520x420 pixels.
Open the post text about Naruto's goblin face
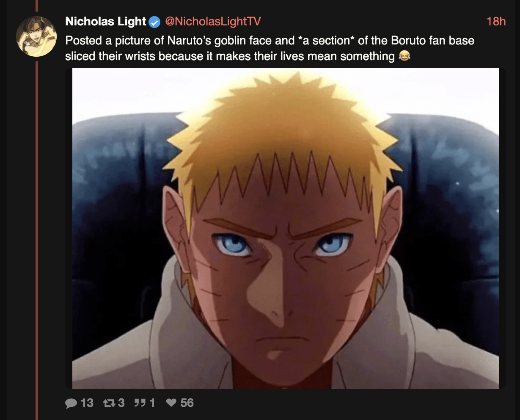pos(270,48)
